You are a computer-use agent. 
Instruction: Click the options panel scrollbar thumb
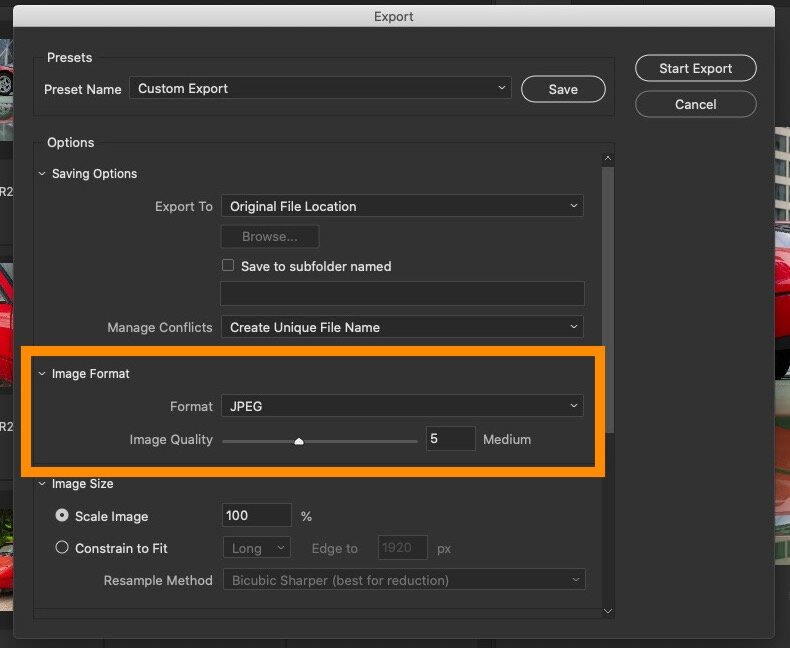pos(608,300)
